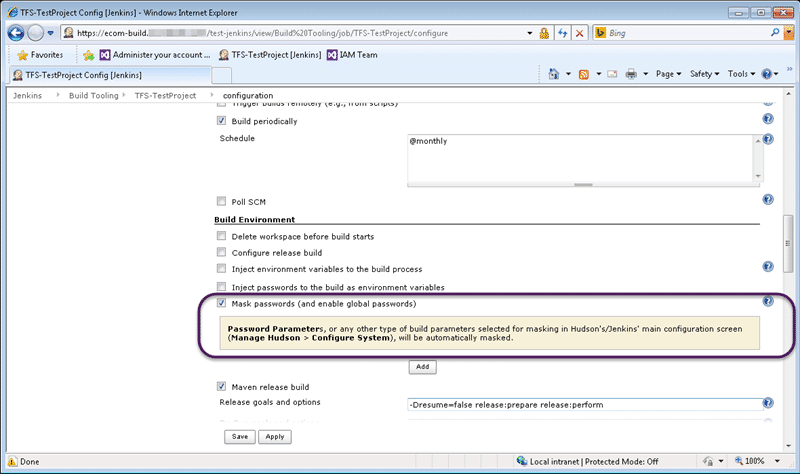The width and height of the screenshot is (800, 474).
Task: Click the Print icon
Action: coord(631,74)
